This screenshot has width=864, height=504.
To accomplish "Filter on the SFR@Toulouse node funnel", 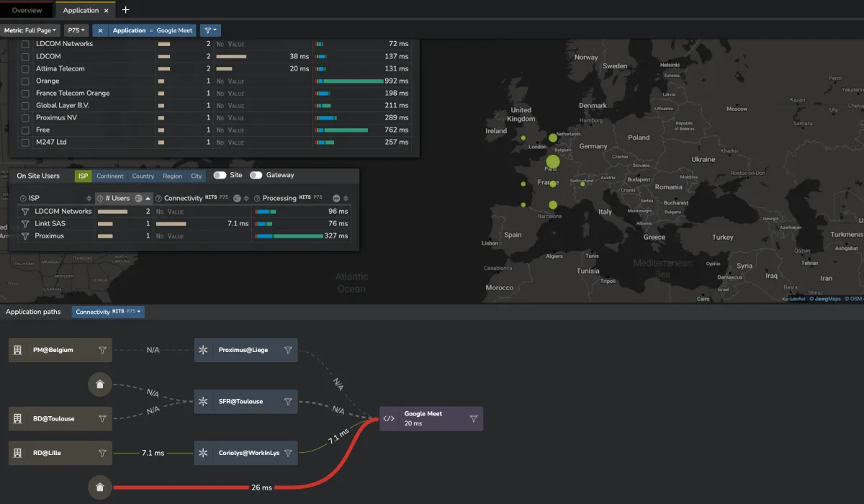I will [288, 401].
